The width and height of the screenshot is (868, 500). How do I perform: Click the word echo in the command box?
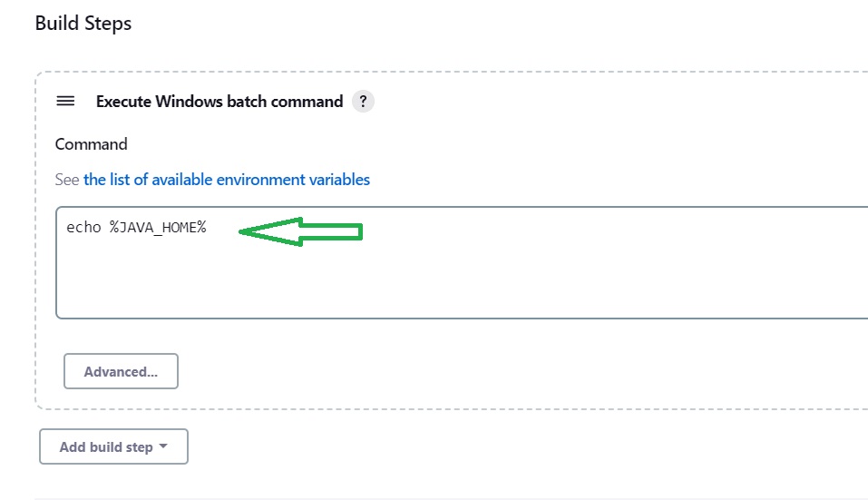point(83,228)
